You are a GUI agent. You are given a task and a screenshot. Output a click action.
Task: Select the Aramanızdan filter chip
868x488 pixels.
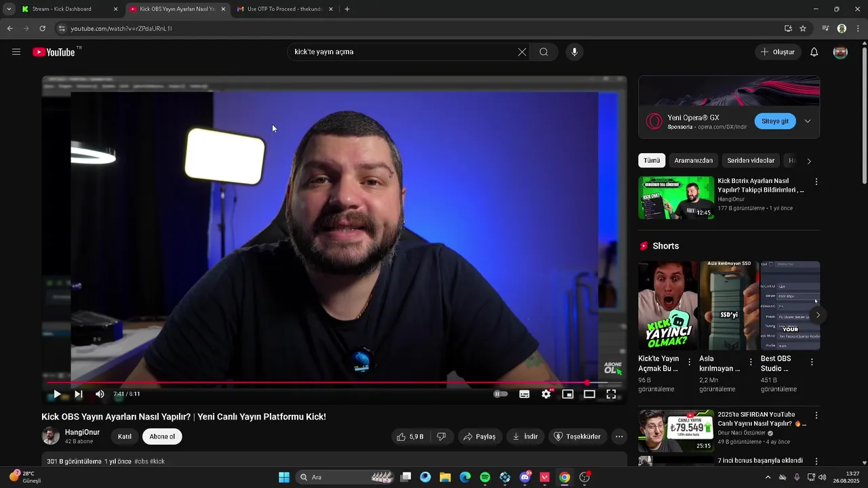693,161
